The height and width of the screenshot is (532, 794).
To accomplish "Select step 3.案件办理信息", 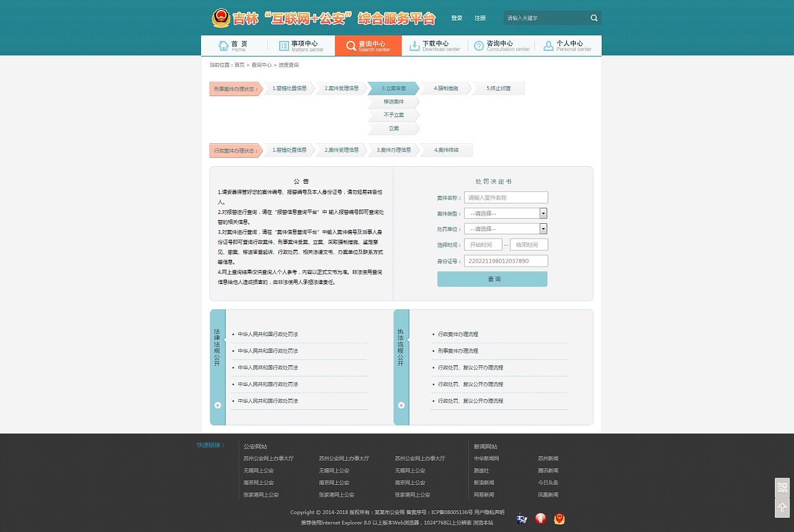I will [393, 150].
